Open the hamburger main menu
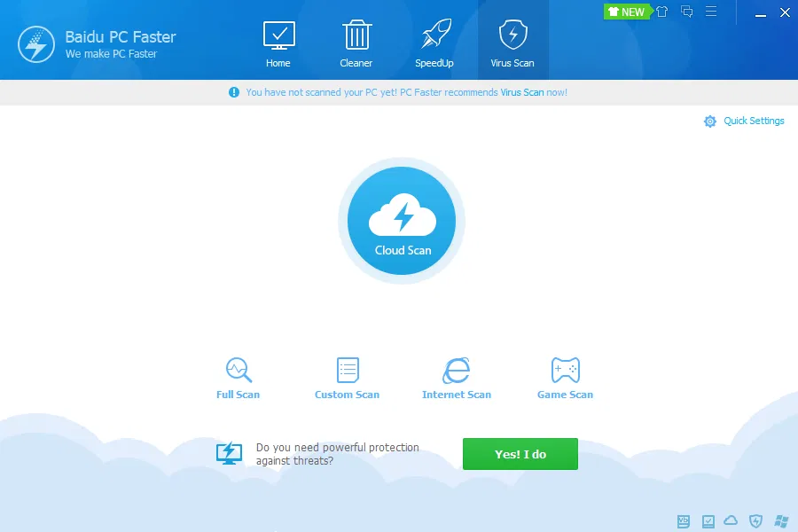798x532 pixels. point(711,12)
